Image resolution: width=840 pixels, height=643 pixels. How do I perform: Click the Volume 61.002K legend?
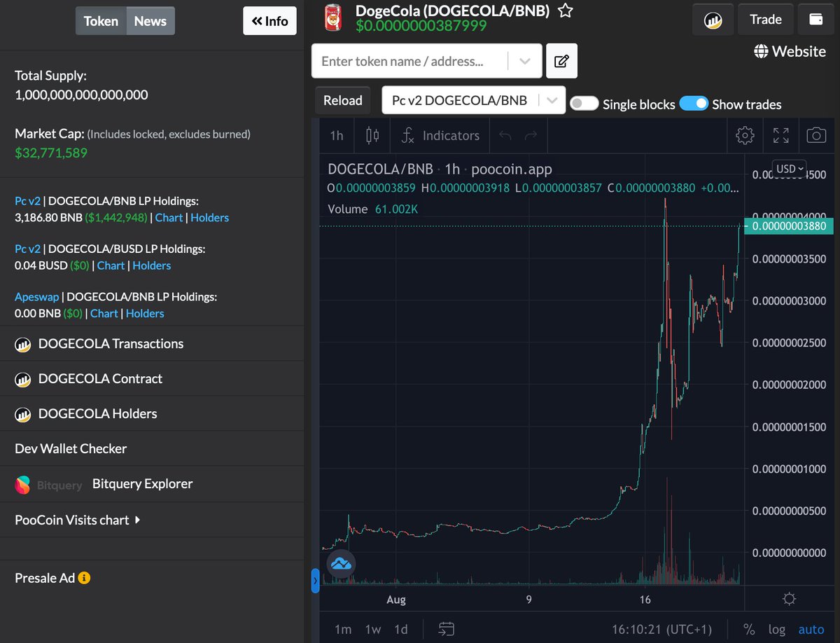click(x=372, y=209)
